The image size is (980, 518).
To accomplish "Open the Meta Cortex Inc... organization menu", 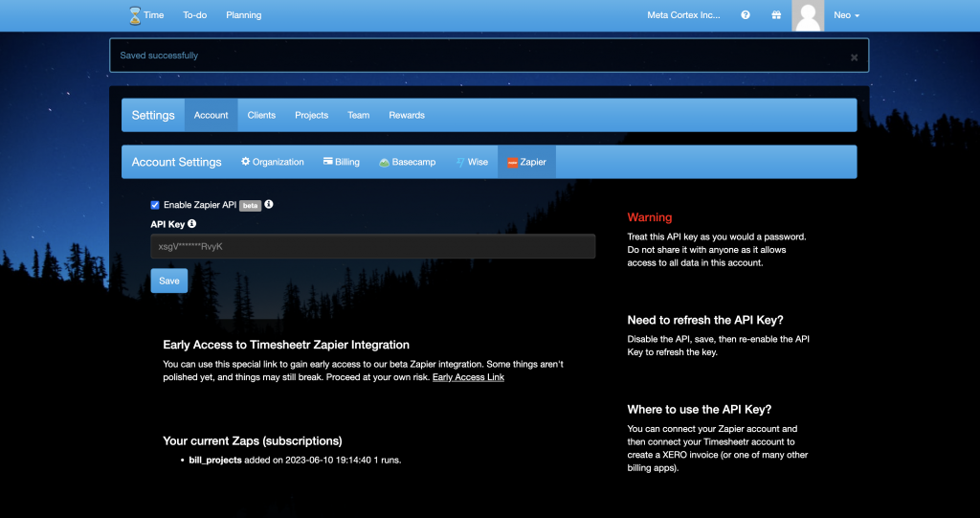I will [x=683, y=15].
